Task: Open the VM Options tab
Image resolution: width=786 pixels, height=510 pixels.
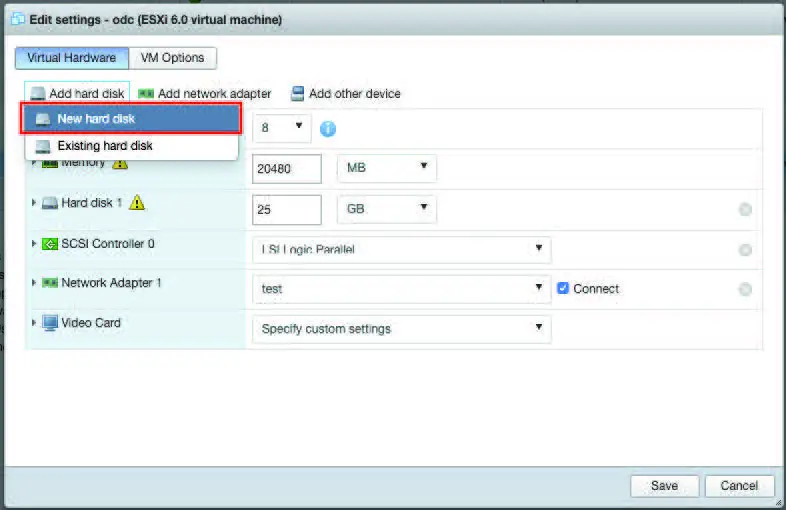Action: point(172,58)
